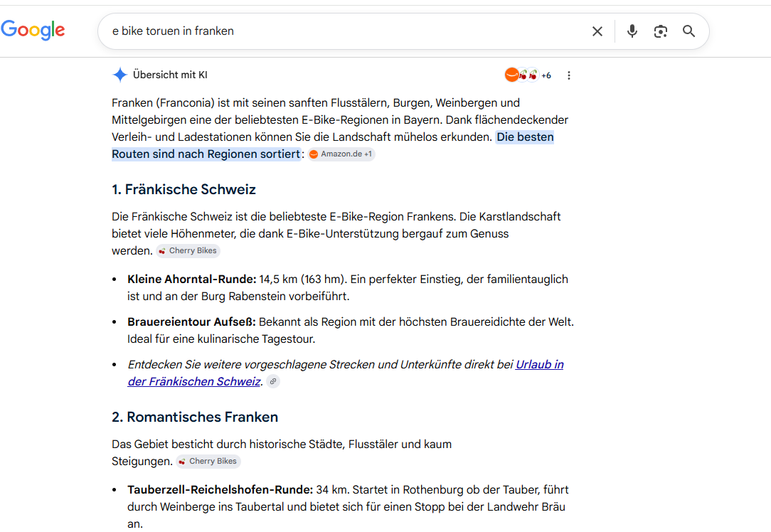Screen dimensions: 771x532
Task: Open Google Lens image search icon
Action: coord(660,31)
